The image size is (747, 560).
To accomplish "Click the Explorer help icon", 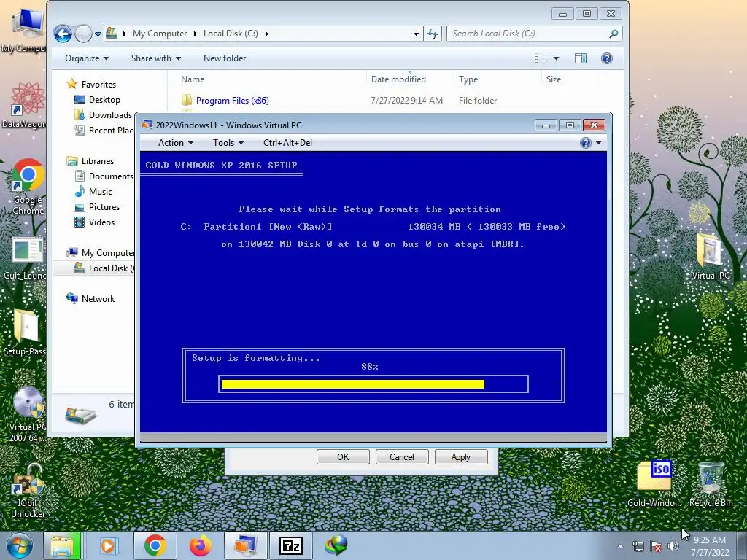I will coord(606,58).
